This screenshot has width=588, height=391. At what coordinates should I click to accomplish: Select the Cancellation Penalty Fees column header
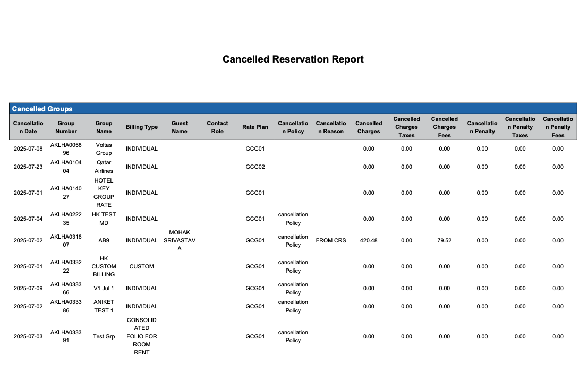point(558,127)
